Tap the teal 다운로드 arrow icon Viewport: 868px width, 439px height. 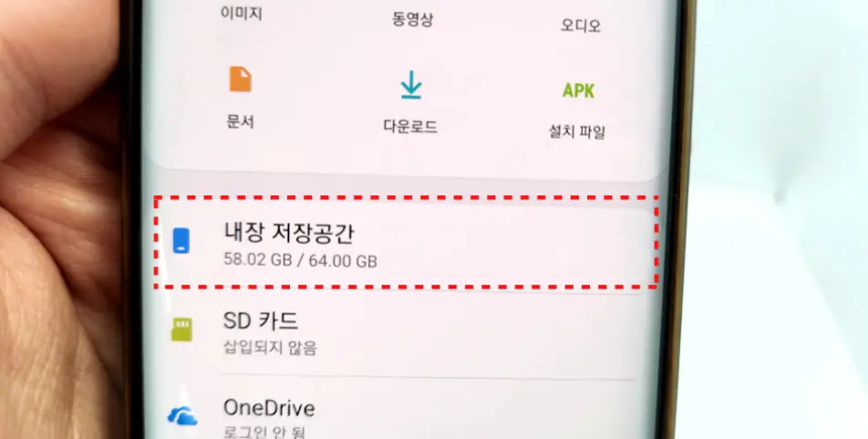pyautogui.click(x=410, y=86)
